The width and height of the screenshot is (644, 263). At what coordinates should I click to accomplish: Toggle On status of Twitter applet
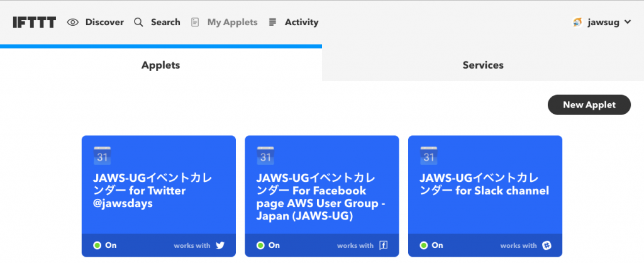point(105,245)
